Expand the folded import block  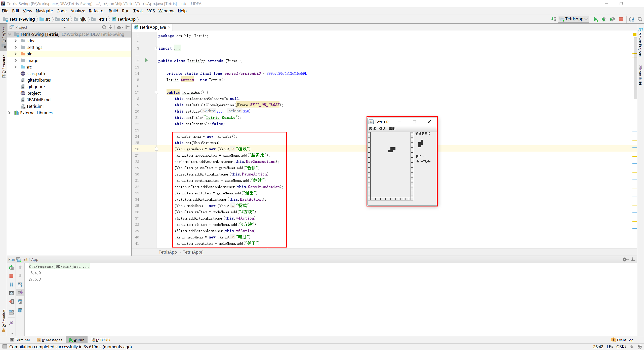(156, 48)
